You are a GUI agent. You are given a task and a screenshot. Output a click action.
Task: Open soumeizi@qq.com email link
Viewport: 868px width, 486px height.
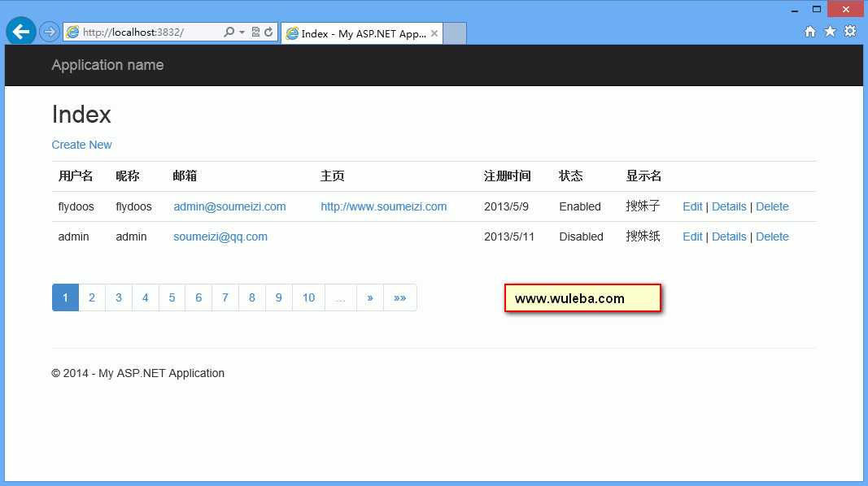pyautogui.click(x=220, y=236)
